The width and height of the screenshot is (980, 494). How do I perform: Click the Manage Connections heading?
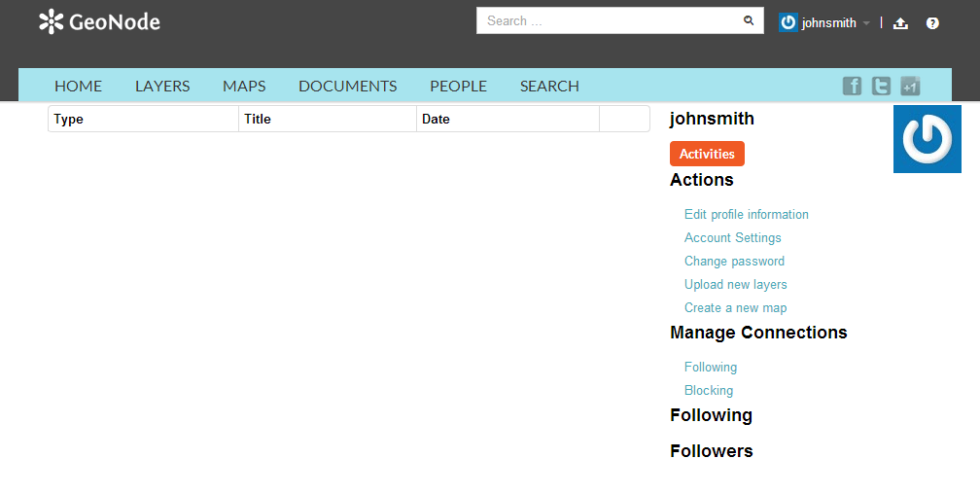758,333
